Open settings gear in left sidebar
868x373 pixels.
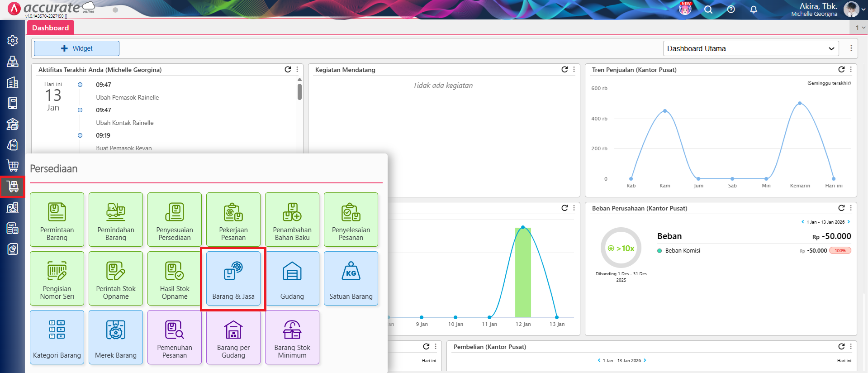click(13, 41)
